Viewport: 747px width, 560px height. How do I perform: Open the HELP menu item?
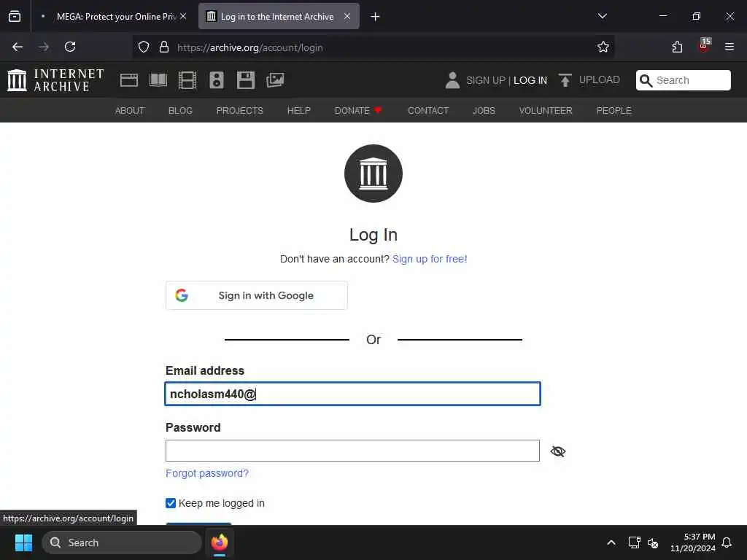298,111
